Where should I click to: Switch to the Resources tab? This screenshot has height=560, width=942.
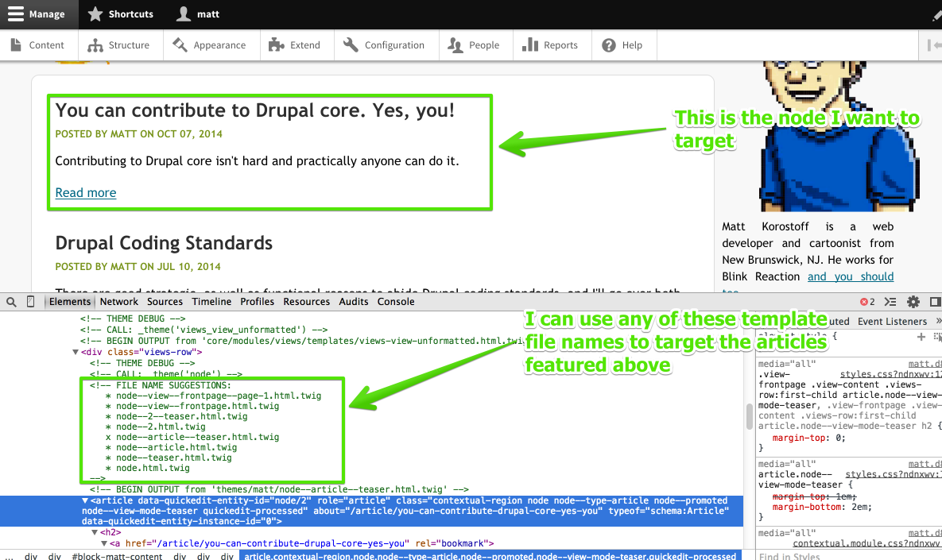[x=306, y=301]
